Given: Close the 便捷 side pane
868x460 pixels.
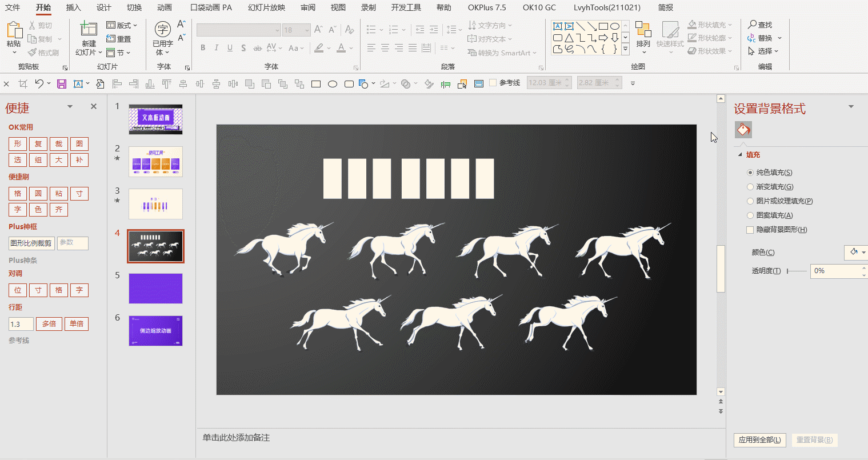Looking at the screenshot, I should (94, 106).
